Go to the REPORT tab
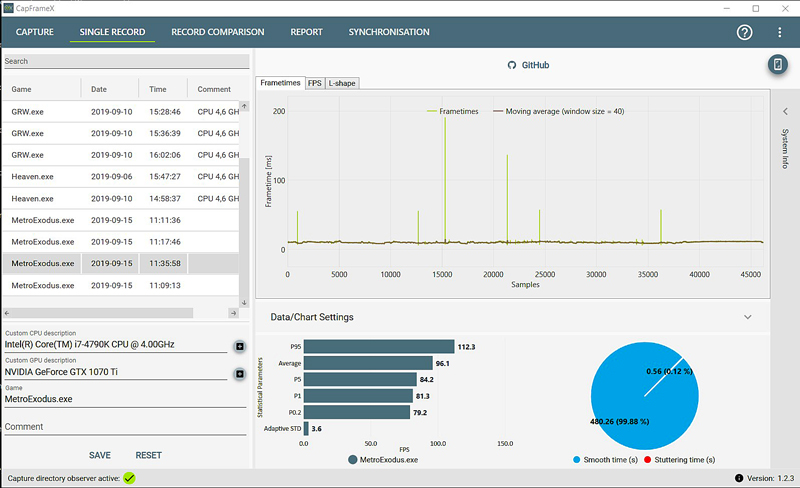Viewport: 800px width, 488px height. (307, 32)
